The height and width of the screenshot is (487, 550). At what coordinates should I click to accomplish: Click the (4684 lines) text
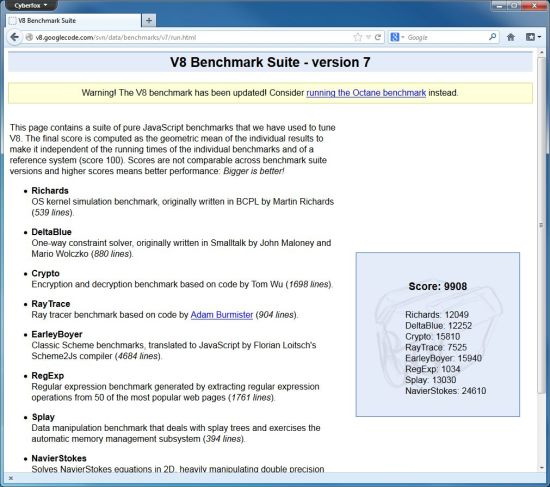coord(138,356)
